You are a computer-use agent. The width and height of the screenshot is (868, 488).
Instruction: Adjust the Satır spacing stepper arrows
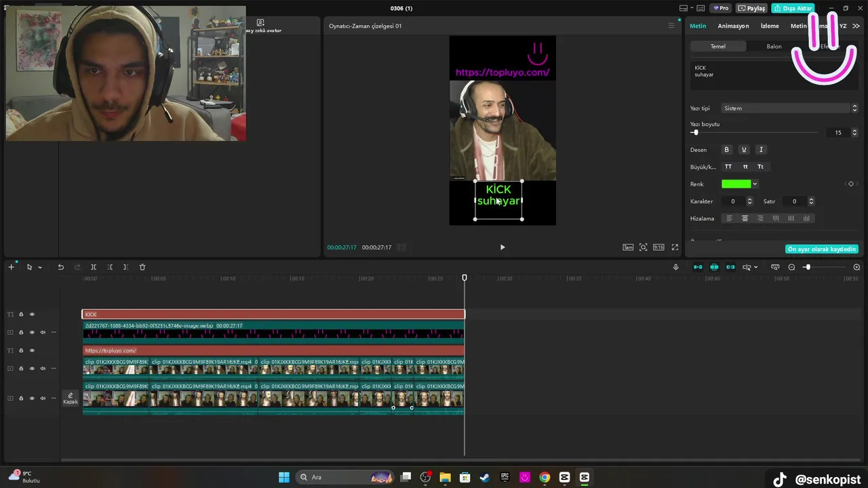pos(811,201)
